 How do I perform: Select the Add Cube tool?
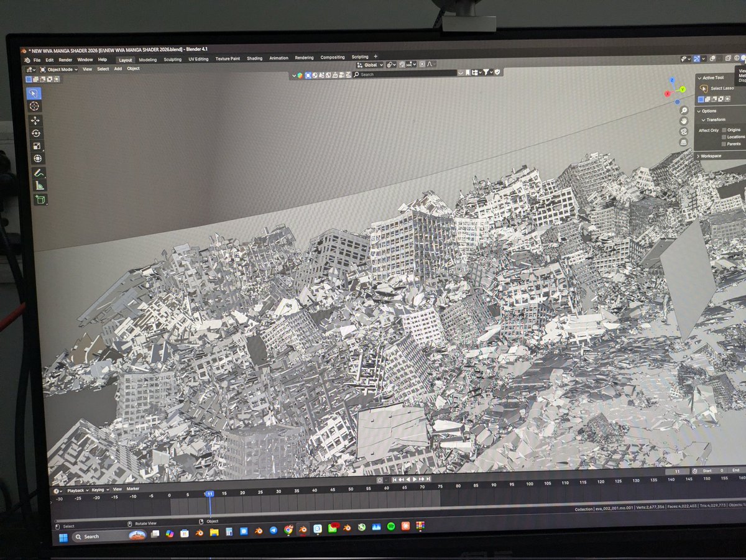pyautogui.click(x=40, y=200)
